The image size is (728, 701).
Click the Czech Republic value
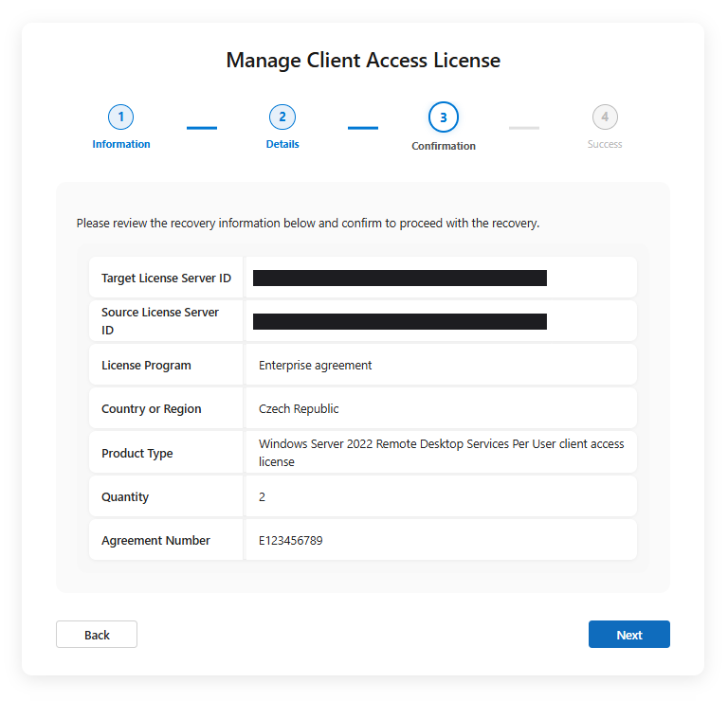(x=299, y=408)
